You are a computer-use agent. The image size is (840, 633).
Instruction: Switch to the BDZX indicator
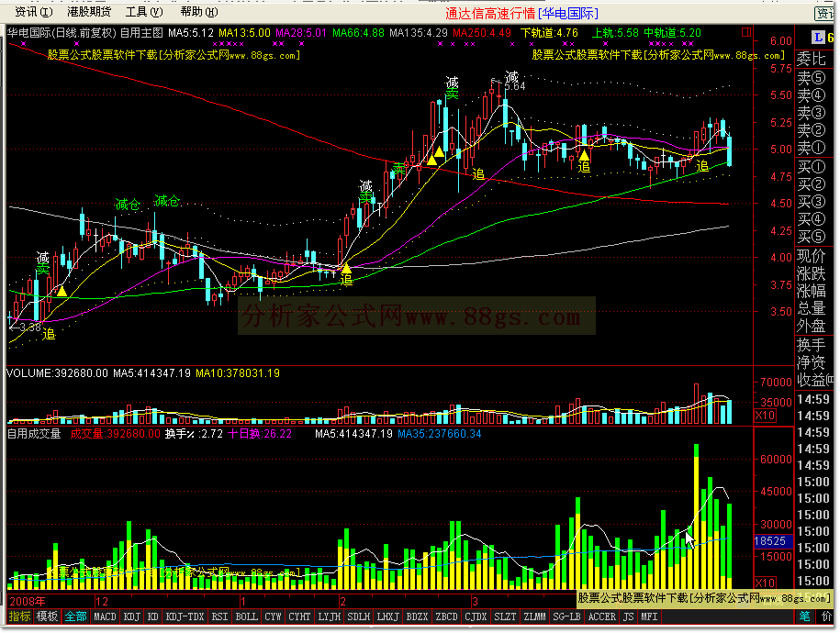point(418,616)
